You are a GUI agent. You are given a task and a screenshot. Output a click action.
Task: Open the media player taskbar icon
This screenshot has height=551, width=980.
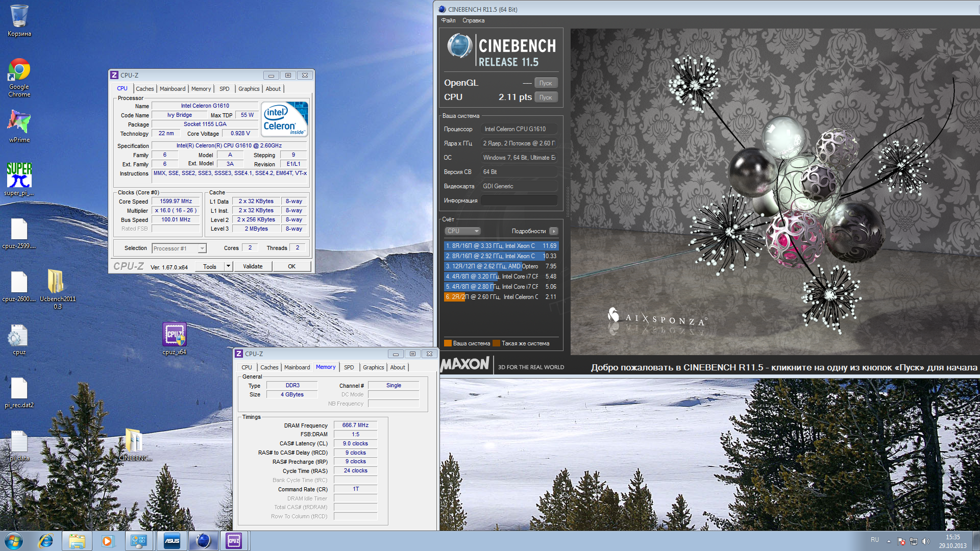[x=108, y=541]
